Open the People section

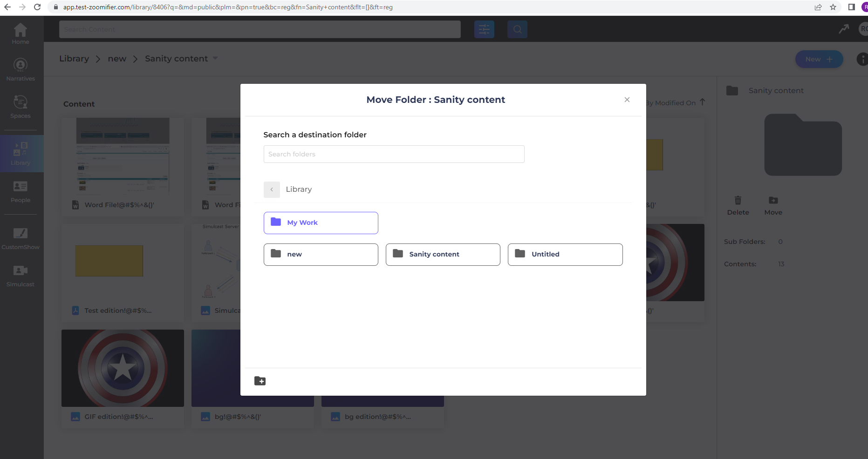[x=21, y=192]
